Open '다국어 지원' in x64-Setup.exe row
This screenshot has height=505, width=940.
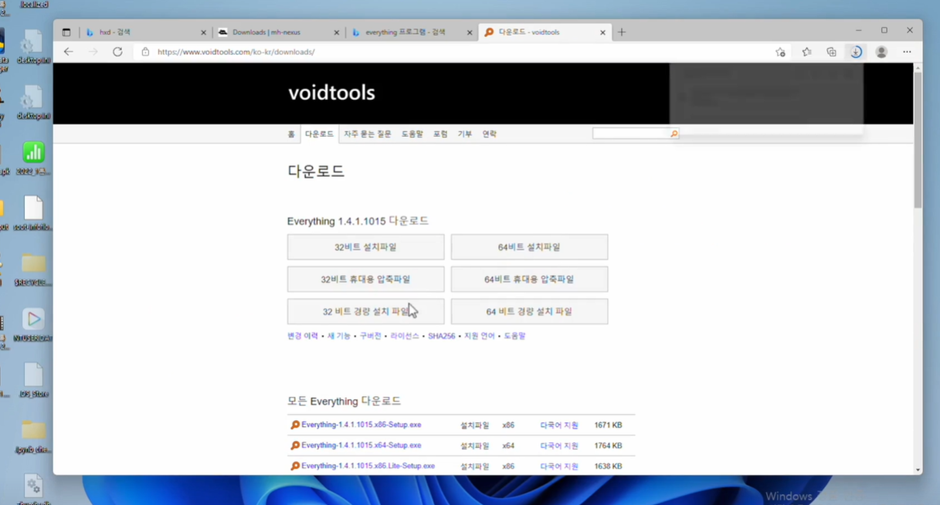559,446
